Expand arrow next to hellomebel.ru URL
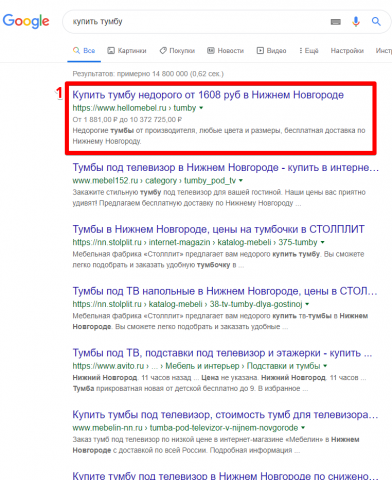Viewport: 392px width, 480px height. (201, 108)
